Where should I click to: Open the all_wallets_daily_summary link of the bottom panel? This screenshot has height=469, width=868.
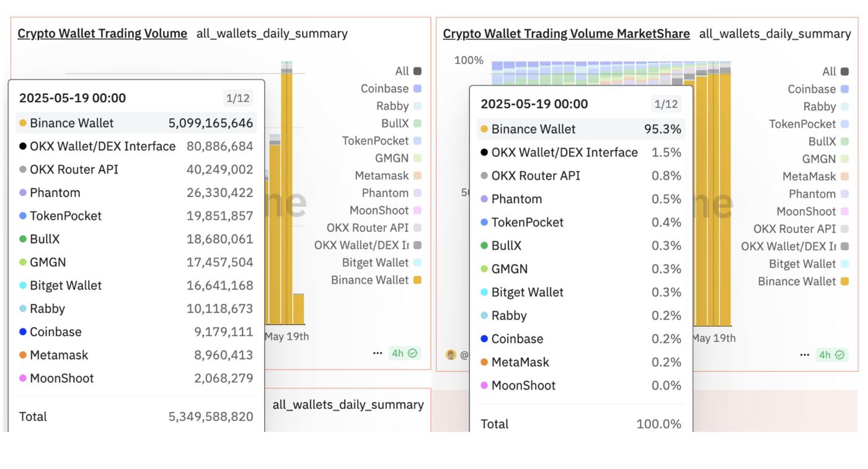pos(348,404)
